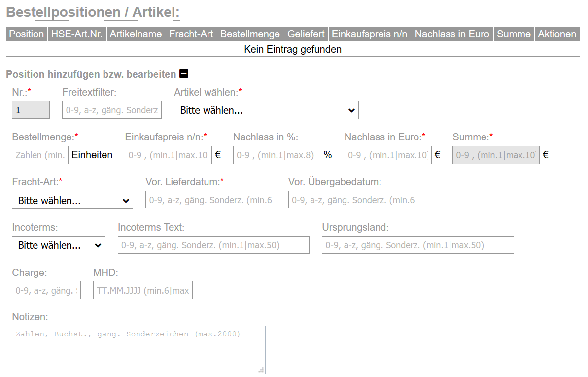Click the 'Vor. Übergabedatum' input field
Image resolution: width=588 pixels, height=377 pixels.
pos(353,200)
